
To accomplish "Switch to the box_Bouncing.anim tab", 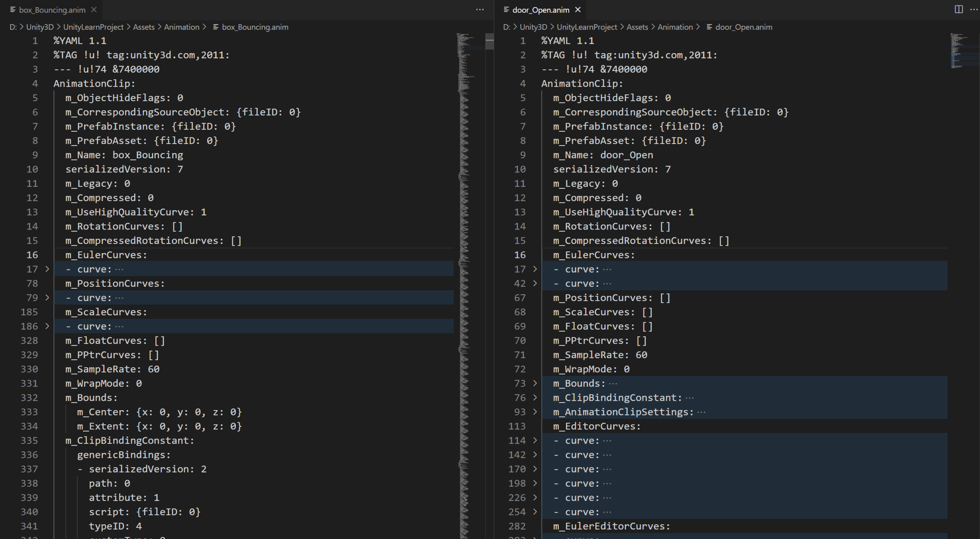I will pos(52,10).
